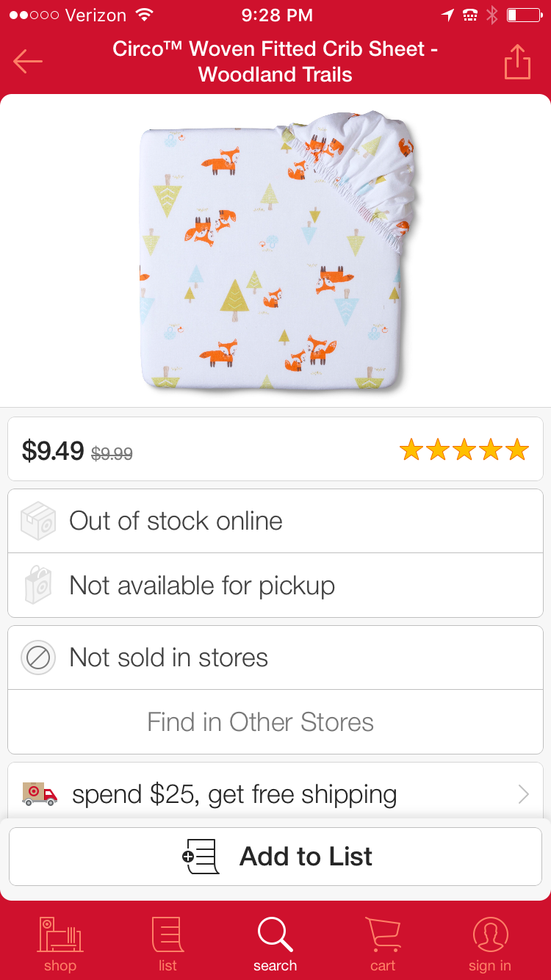Tap the shipping box icon
Screen dimensions: 551x980
[37, 521]
